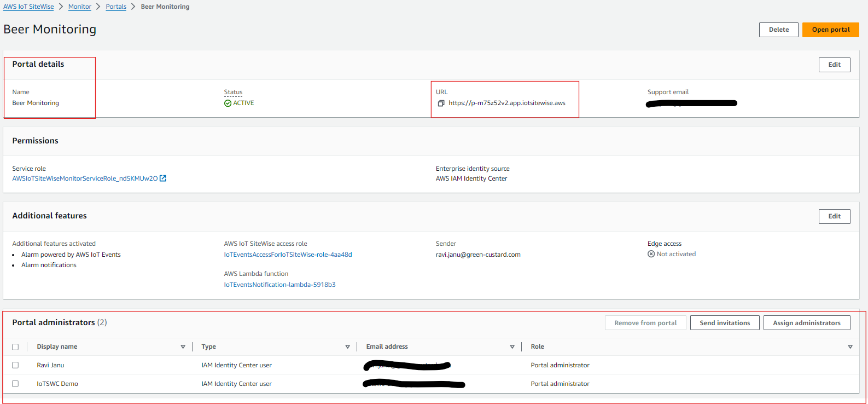
Task: Click the sender email ravi.janu@green-custard.com
Action: (x=478, y=255)
